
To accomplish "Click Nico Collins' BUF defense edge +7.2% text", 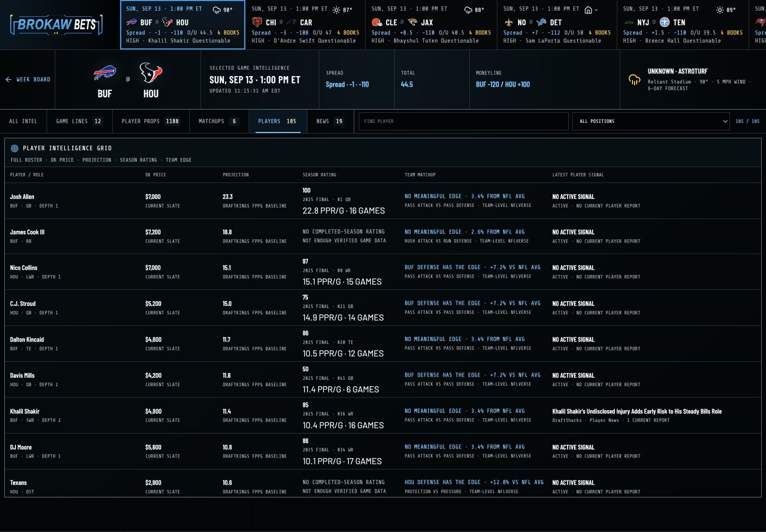I will coord(472,268).
